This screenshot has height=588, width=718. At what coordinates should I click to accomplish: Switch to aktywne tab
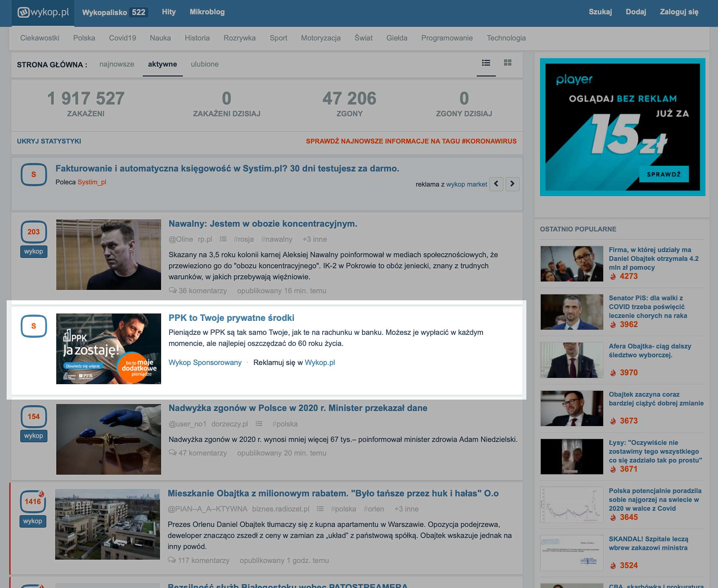(163, 64)
